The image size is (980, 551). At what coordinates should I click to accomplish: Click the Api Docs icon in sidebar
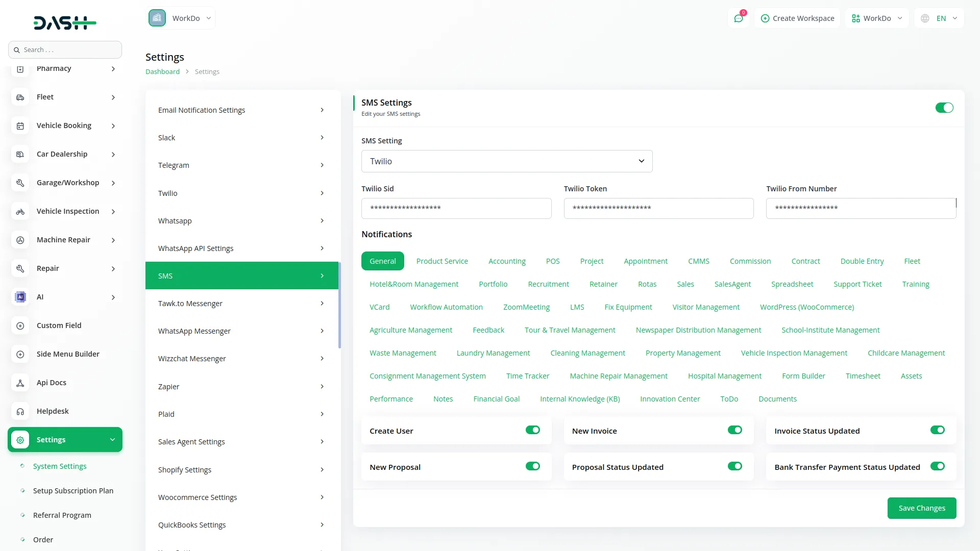point(20,383)
